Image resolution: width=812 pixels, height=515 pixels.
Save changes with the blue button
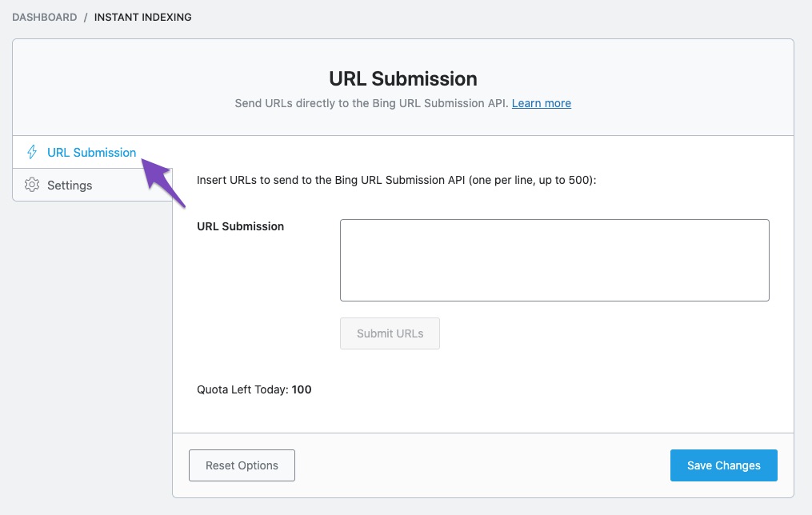click(x=723, y=465)
